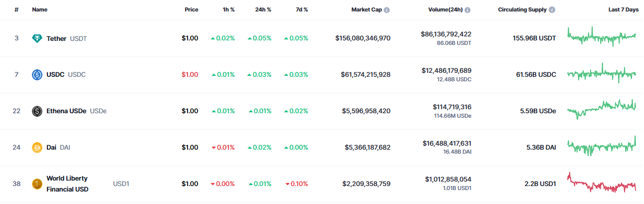The image size is (644, 204).
Task: Click the Last 7 Days column header
Action: [x=623, y=10]
